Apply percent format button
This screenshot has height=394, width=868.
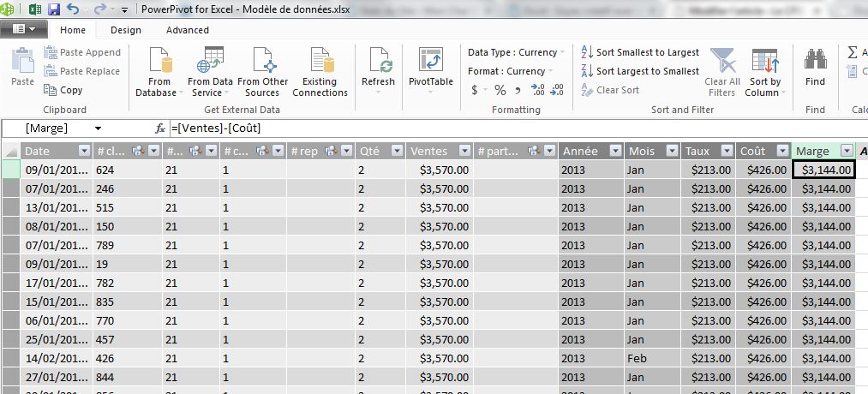tap(500, 90)
